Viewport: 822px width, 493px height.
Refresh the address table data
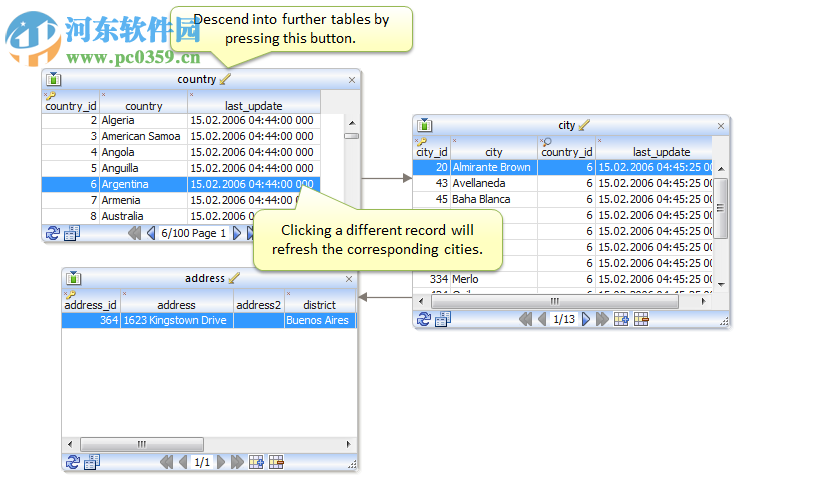[73, 462]
